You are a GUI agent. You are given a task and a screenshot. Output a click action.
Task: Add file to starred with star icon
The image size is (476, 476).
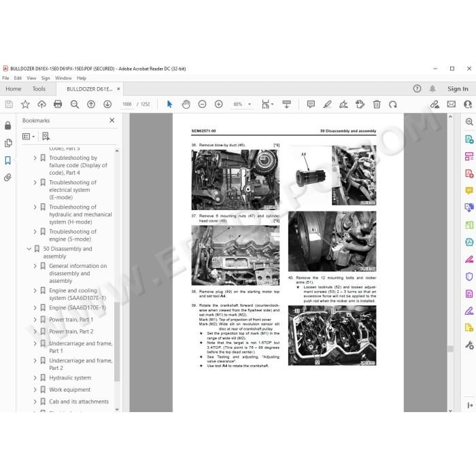(x=25, y=105)
